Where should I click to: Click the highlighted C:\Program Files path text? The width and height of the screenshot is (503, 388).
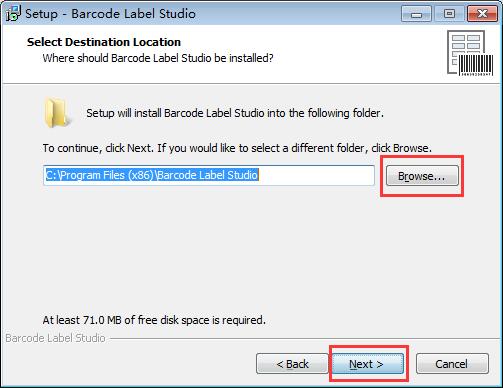pos(152,175)
